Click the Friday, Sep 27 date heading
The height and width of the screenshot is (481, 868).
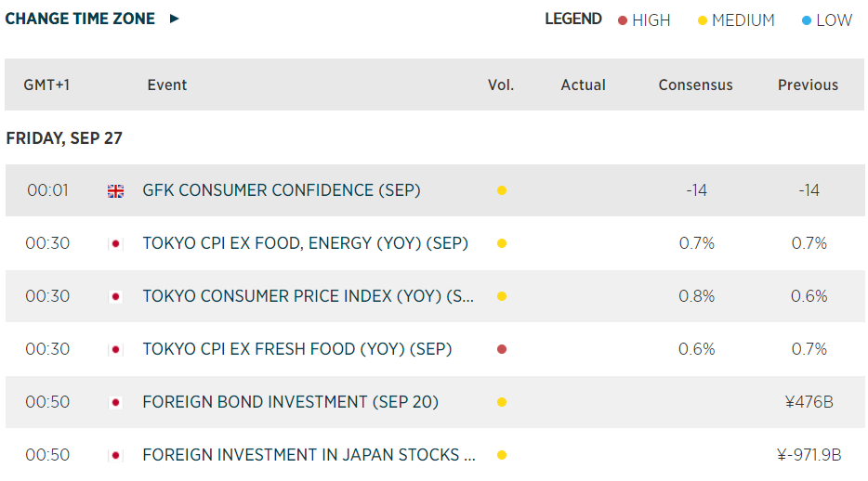point(64,138)
